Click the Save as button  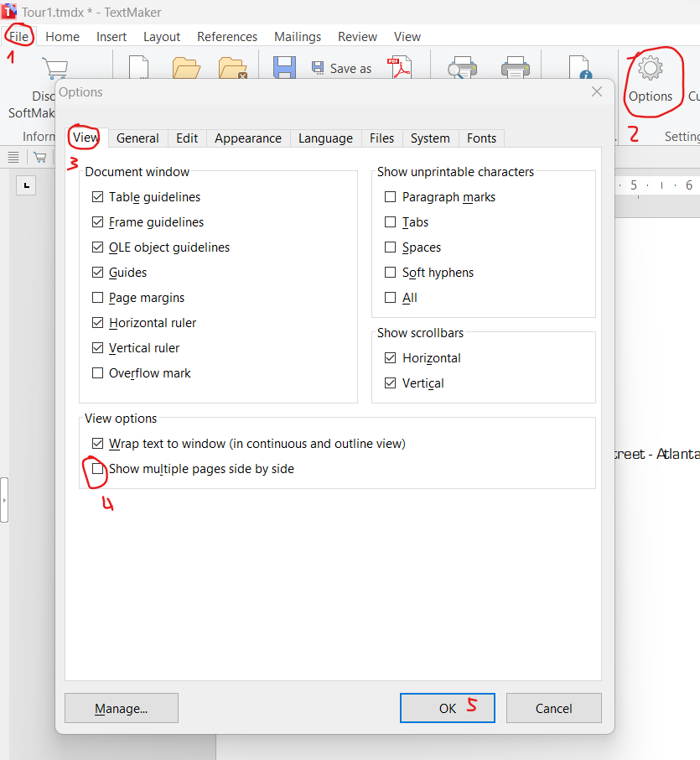coord(341,69)
